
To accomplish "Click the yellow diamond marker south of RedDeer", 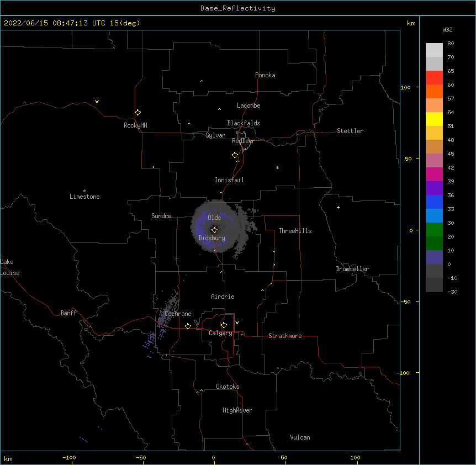I will (235, 155).
